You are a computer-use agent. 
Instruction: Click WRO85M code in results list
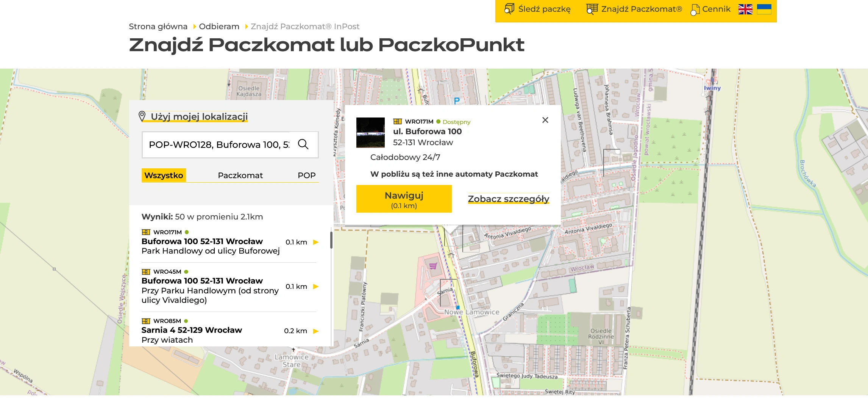tap(167, 321)
